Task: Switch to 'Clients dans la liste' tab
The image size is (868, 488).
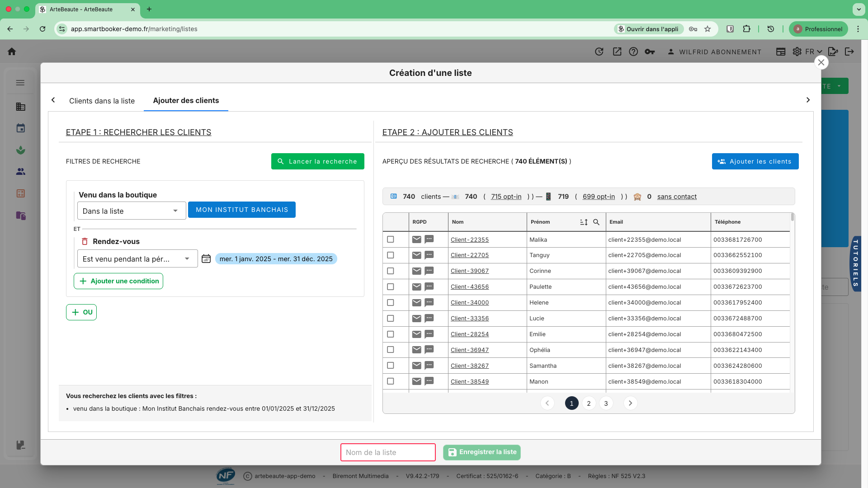Action: click(x=102, y=101)
